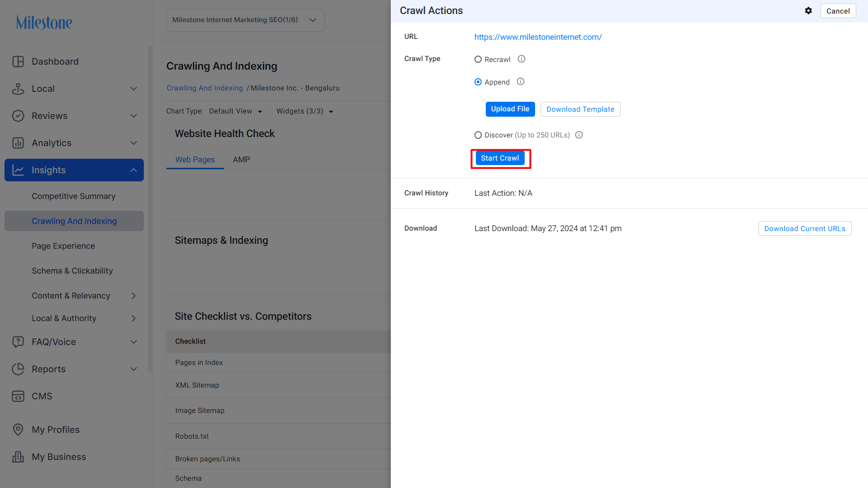Viewport: 868px width, 488px height.
Task: Click the Cancel button
Action: (838, 11)
